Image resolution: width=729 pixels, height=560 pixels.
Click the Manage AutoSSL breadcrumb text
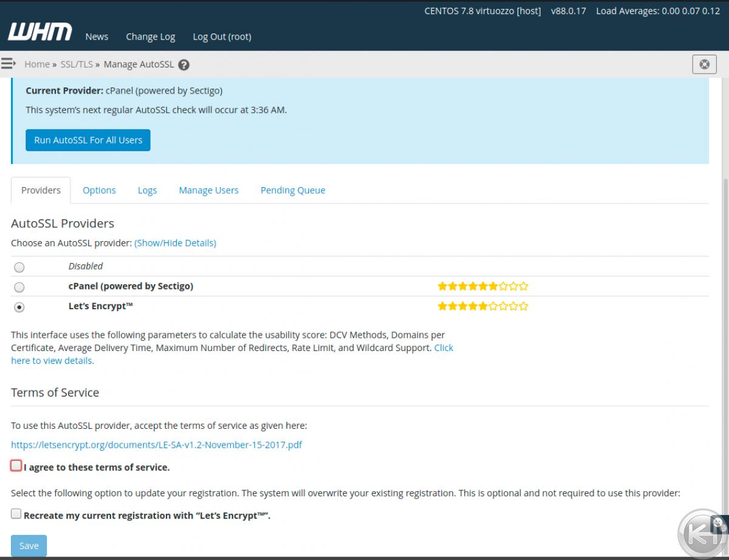139,64
